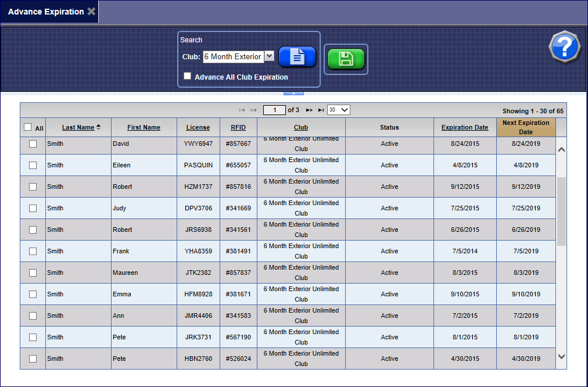Click the page number input field
The height and width of the screenshot is (387, 588).
pyautogui.click(x=274, y=110)
